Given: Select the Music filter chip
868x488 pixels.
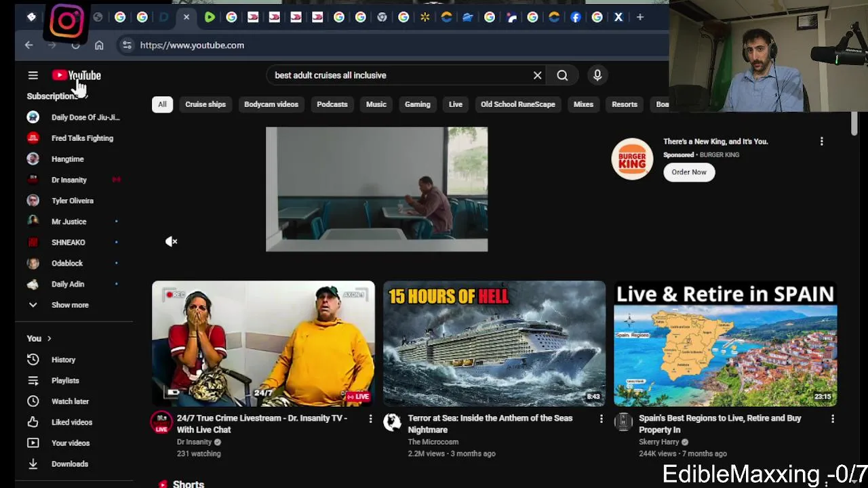Looking at the screenshot, I should 376,104.
